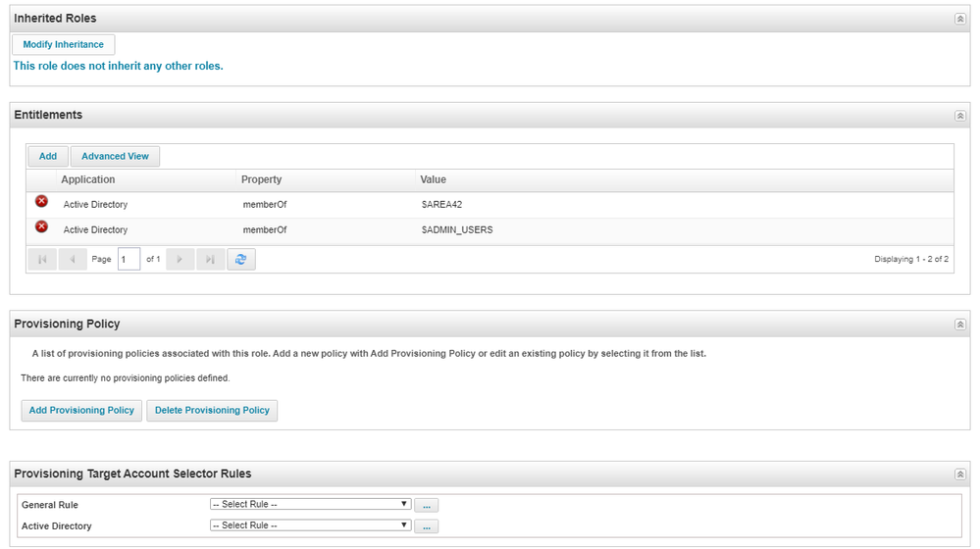Go to previous entitlements page

coord(72,260)
